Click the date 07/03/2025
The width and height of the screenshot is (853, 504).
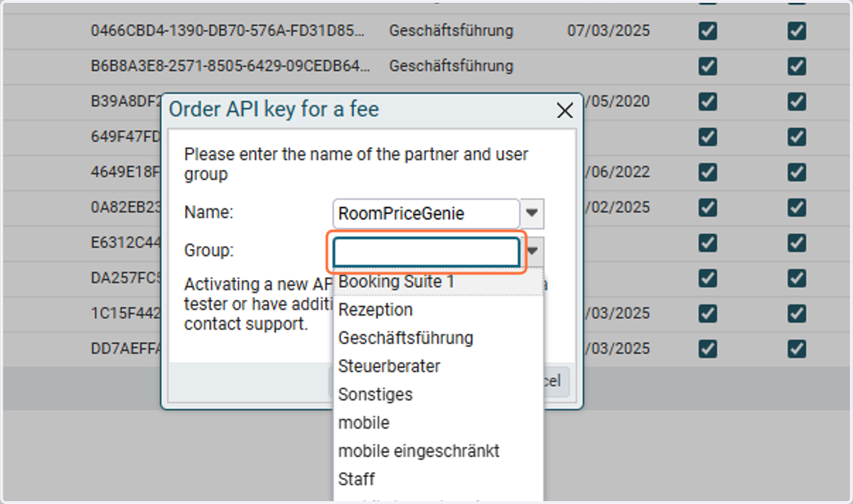(608, 31)
